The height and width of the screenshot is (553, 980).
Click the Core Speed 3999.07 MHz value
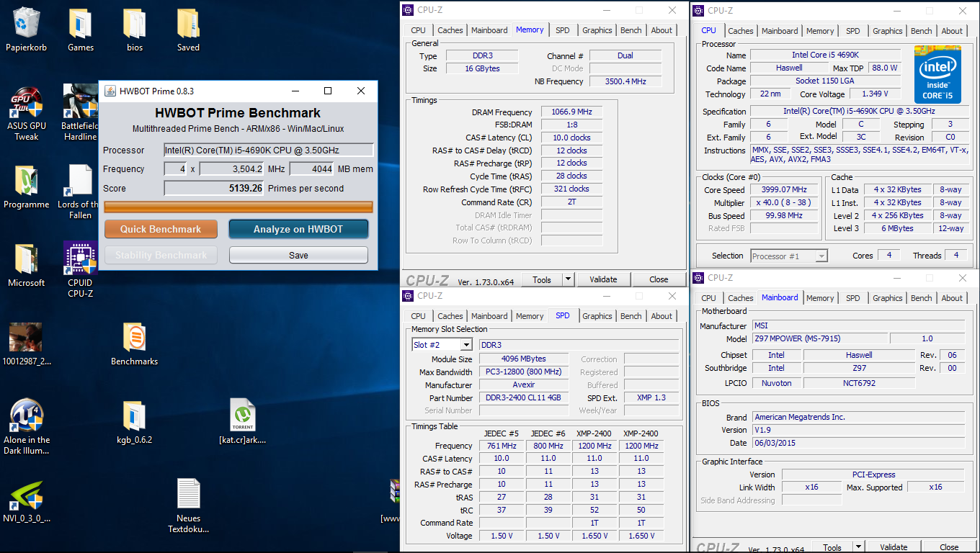784,189
